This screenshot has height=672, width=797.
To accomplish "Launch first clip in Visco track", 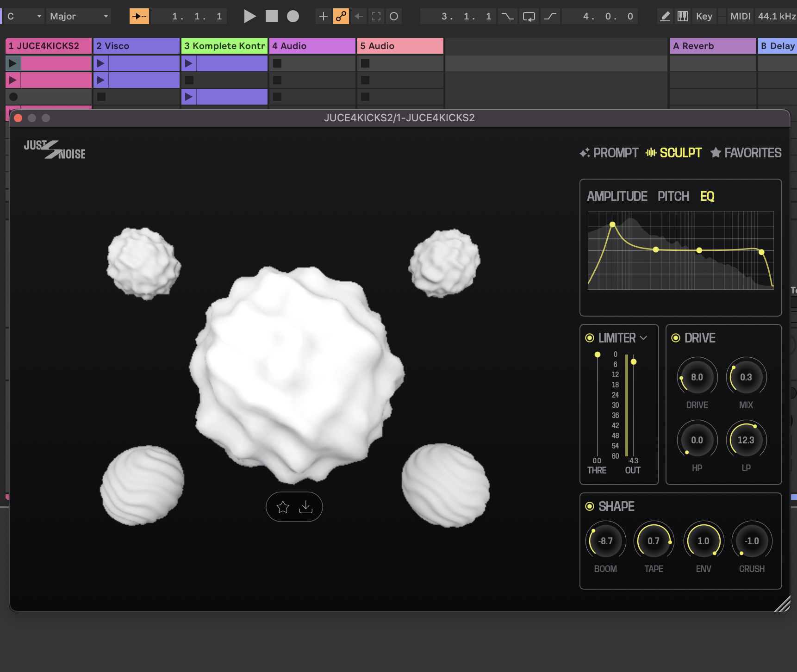I will (x=101, y=63).
